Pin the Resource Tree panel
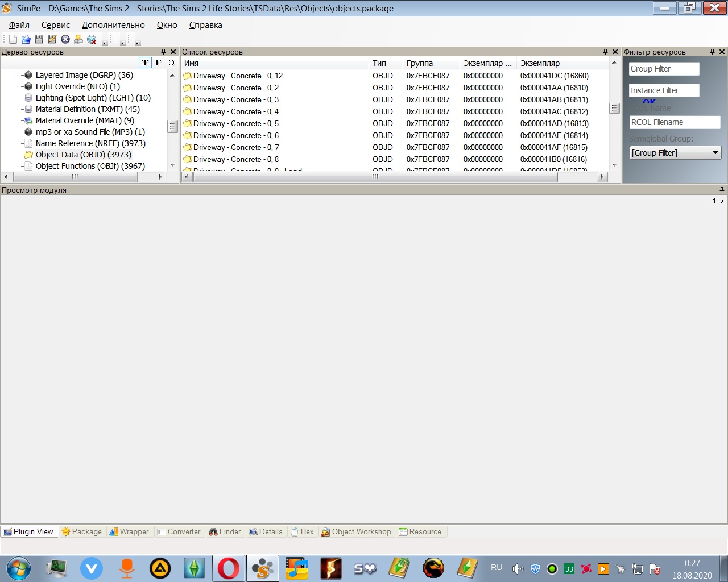728x582 pixels. [164, 52]
